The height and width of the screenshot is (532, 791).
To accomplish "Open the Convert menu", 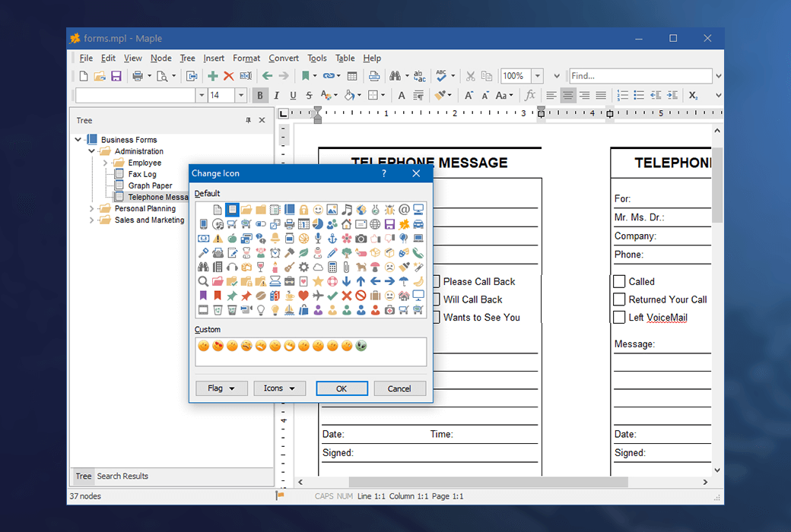I will point(284,58).
